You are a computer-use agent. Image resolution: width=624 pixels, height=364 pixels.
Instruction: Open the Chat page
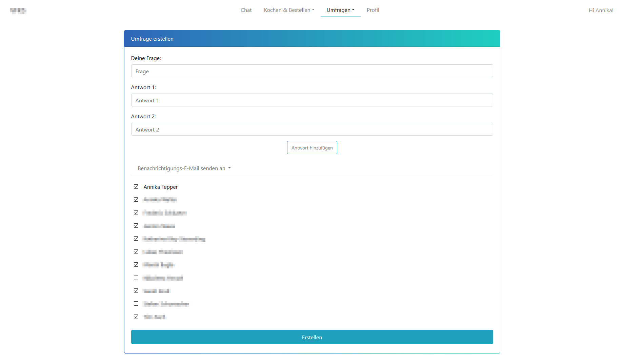[x=246, y=10]
